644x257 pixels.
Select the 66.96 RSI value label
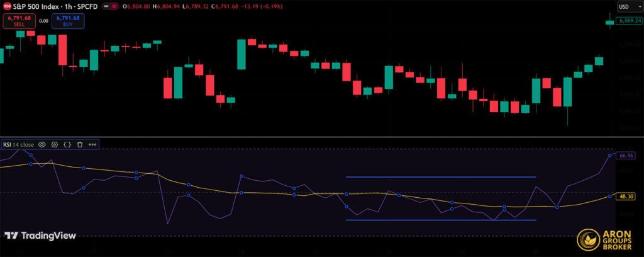click(625, 155)
